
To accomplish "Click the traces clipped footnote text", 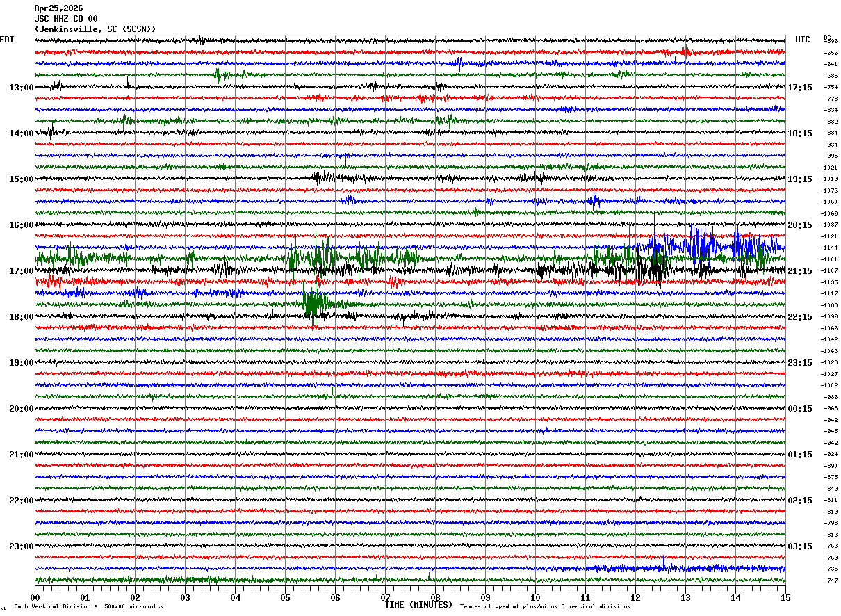I will (545, 607).
